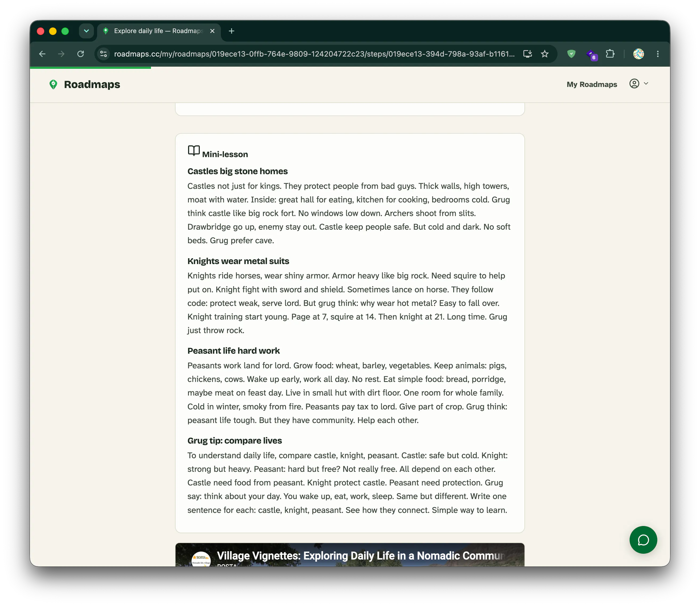
Task: Click the yellow macOS minimize window button
Action: (53, 31)
